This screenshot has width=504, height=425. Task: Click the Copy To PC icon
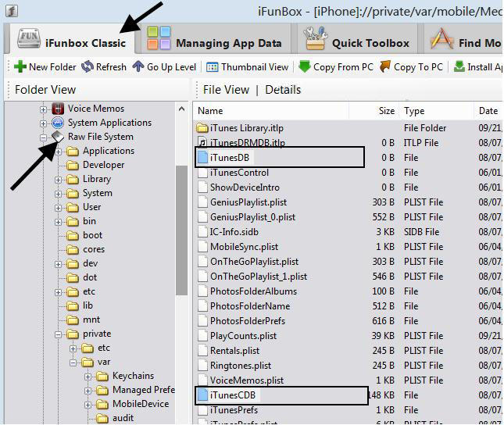[x=385, y=66]
